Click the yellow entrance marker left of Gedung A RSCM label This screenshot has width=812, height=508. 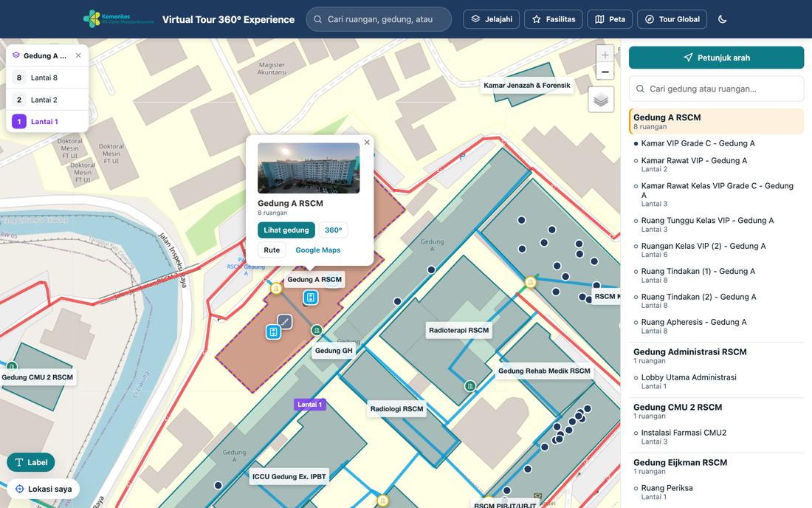[x=276, y=288]
